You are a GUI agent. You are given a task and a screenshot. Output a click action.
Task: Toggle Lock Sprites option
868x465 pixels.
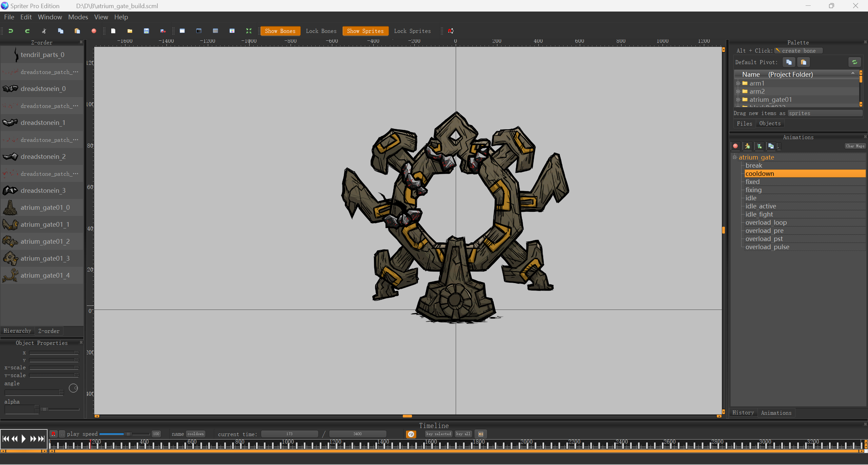(412, 31)
